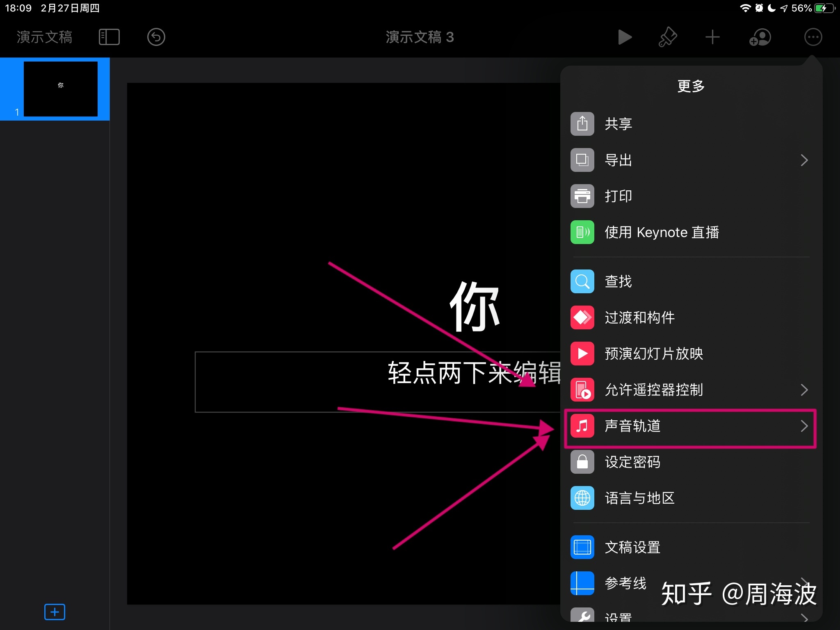Tap the 导出 label text

[619, 160]
